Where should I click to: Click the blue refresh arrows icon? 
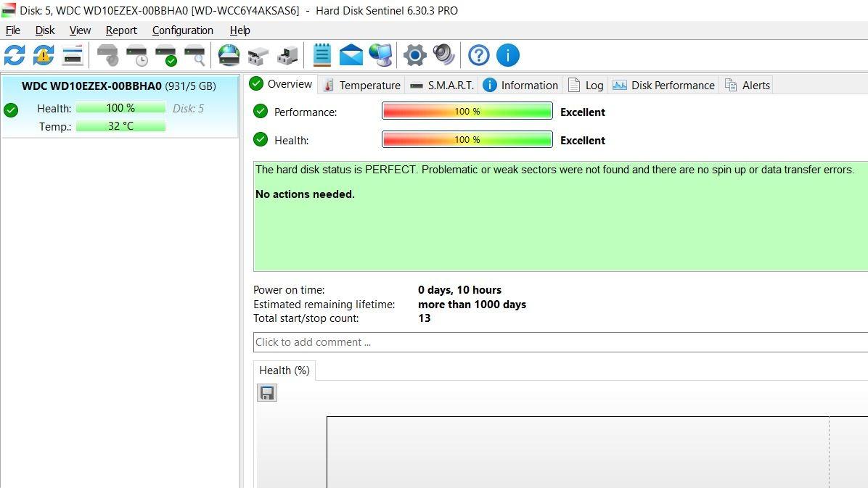15,55
